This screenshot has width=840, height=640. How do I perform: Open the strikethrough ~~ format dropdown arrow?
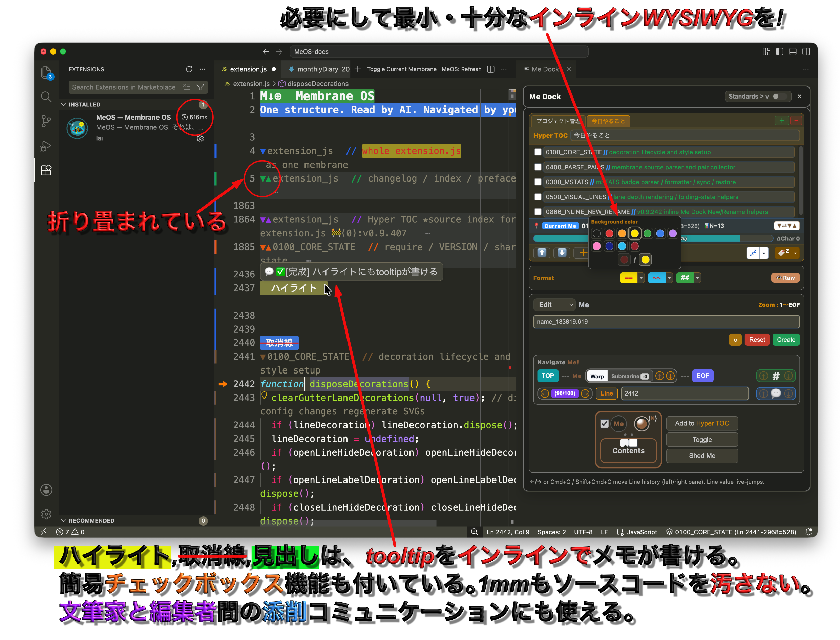[669, 277]
